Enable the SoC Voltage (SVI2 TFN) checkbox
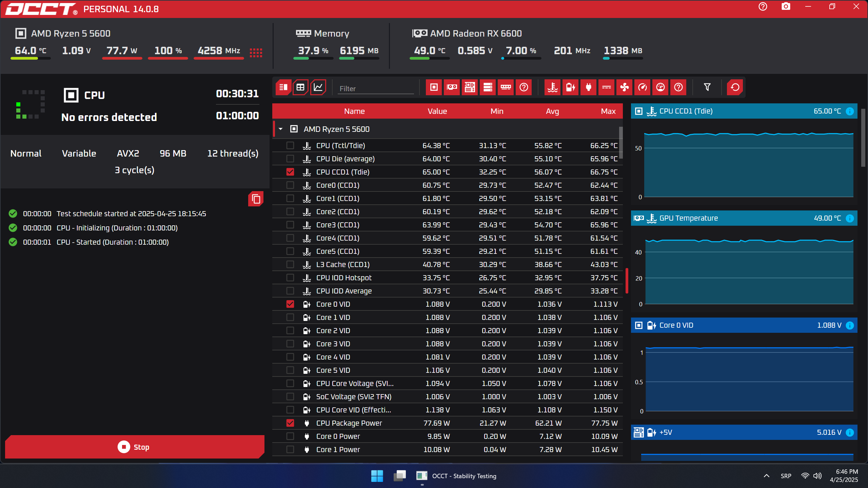 click(290, 396)
